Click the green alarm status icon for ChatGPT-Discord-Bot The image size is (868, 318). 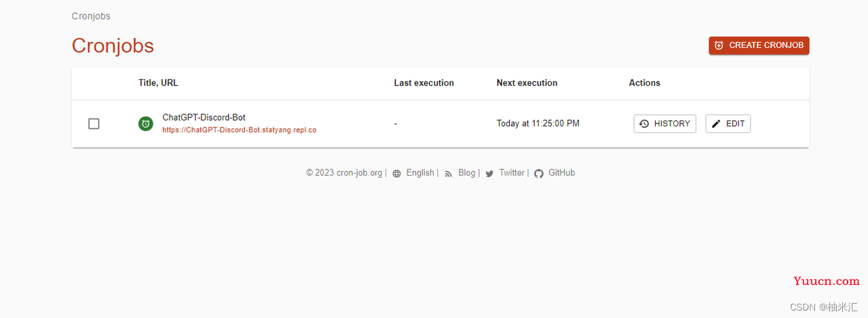coord(145,123)
